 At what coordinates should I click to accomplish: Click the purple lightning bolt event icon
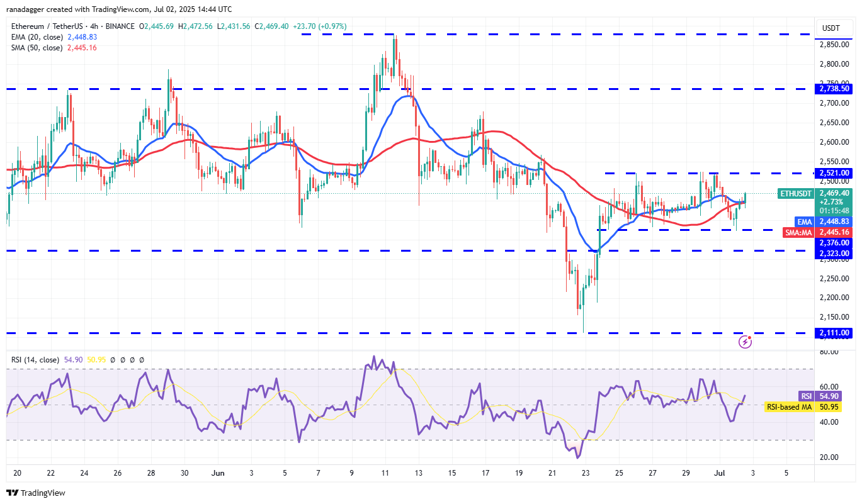(745, 342)
